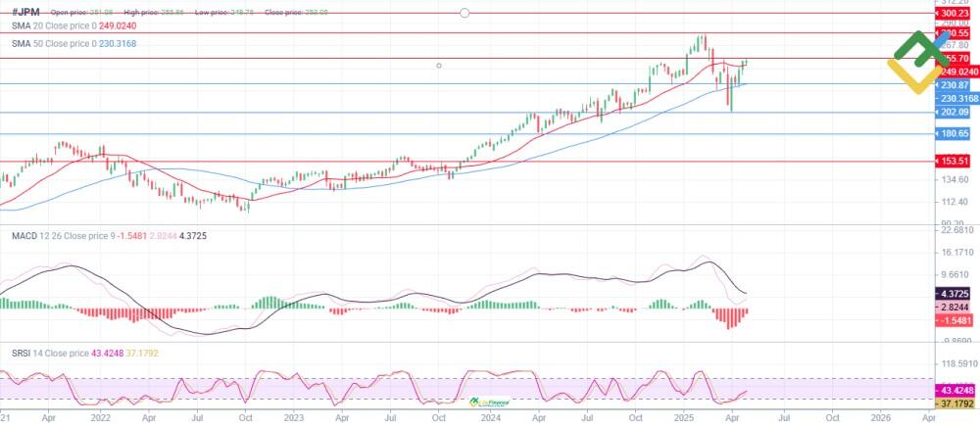Open the SMA 50 indicator legend
Viewport: 980px width, 427px height.
coord(74,44)
